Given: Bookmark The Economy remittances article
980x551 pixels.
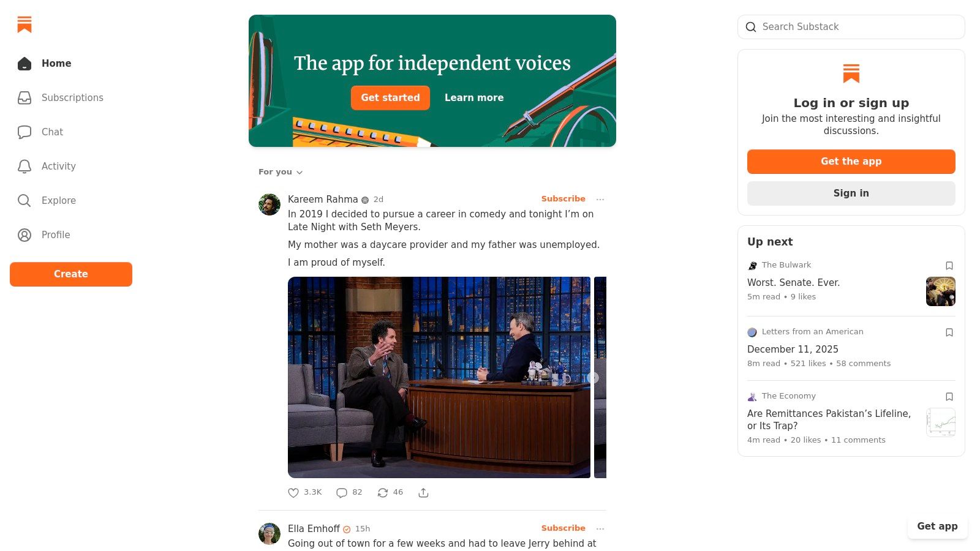Looking at the screenshot, I should click(x=949, y=397).
